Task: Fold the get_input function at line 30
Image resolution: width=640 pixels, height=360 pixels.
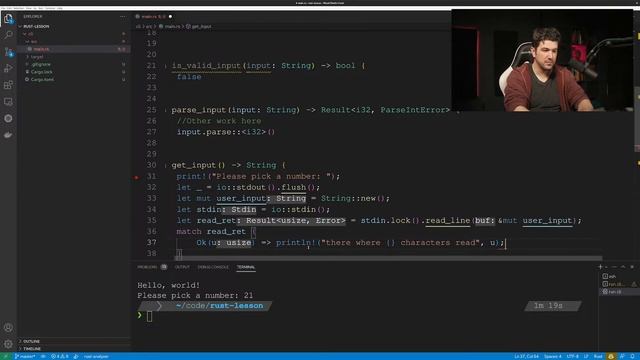Action: [x=166, y=165]
